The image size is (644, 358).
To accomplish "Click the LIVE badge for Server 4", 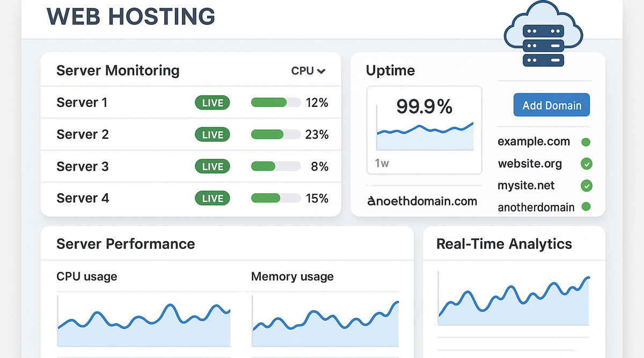I will coord(213,198).
